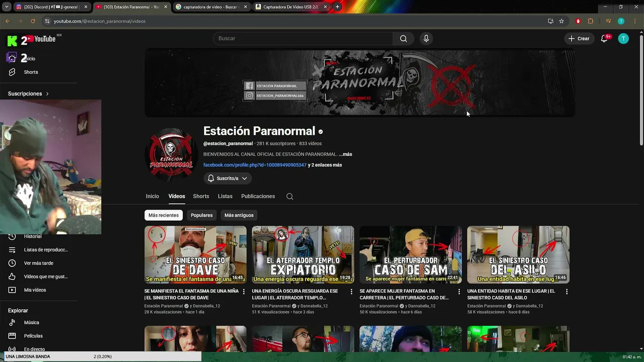Image resolution: width=644 pixels, height=362 pixels.
Task: Switch to Shorts channel tab
Action: click(201, 196)
